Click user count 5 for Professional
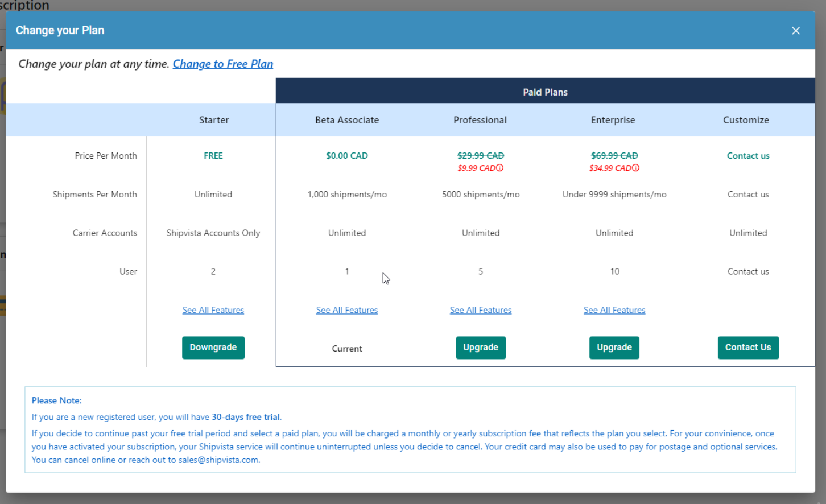 [481, 272]
